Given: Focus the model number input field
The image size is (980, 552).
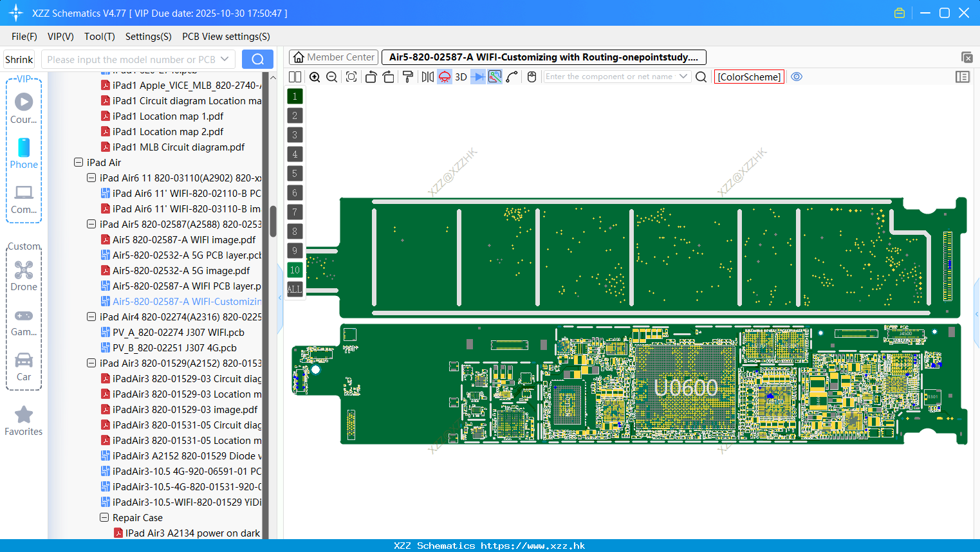Looking at the screenshot, I should (131, 59).
